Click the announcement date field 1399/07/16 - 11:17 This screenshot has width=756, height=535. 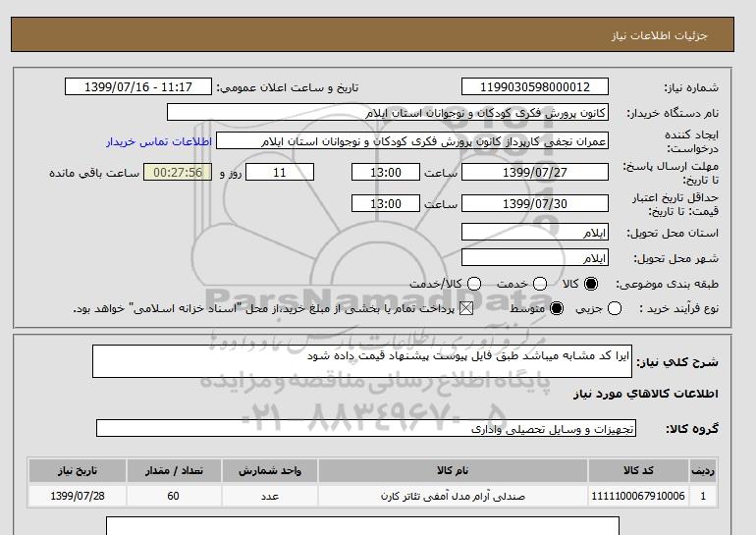(x=138, y=86)
